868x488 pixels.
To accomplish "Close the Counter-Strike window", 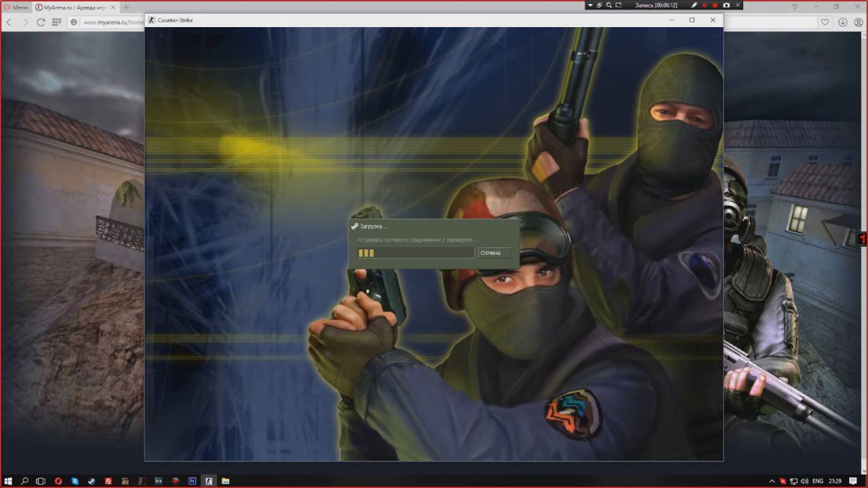I will pos(713,20).
